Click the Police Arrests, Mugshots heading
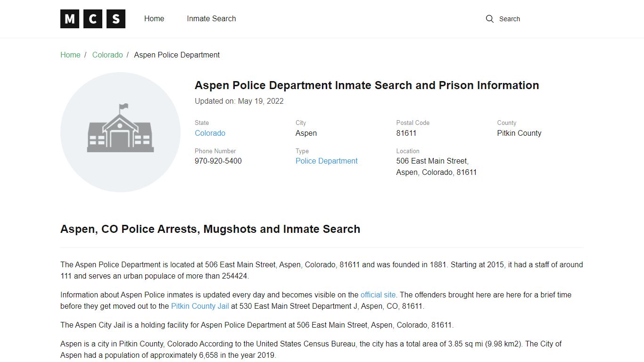 [x=210, y=229]
